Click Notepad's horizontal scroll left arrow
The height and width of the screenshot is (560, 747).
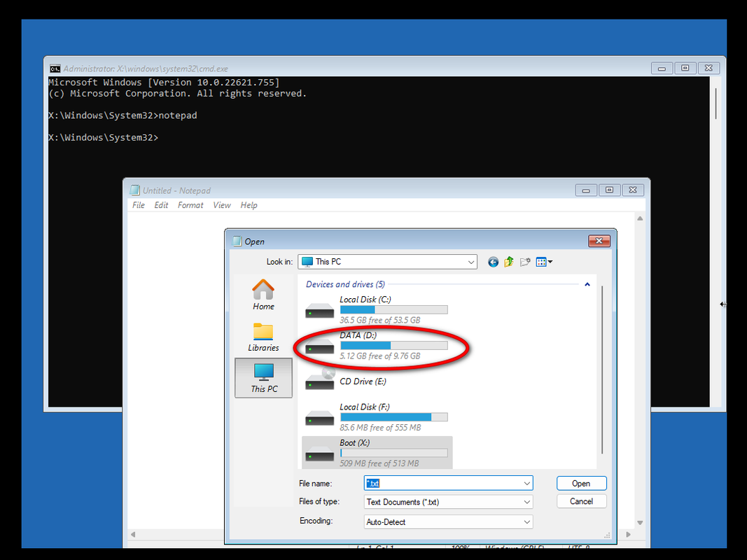134,535
